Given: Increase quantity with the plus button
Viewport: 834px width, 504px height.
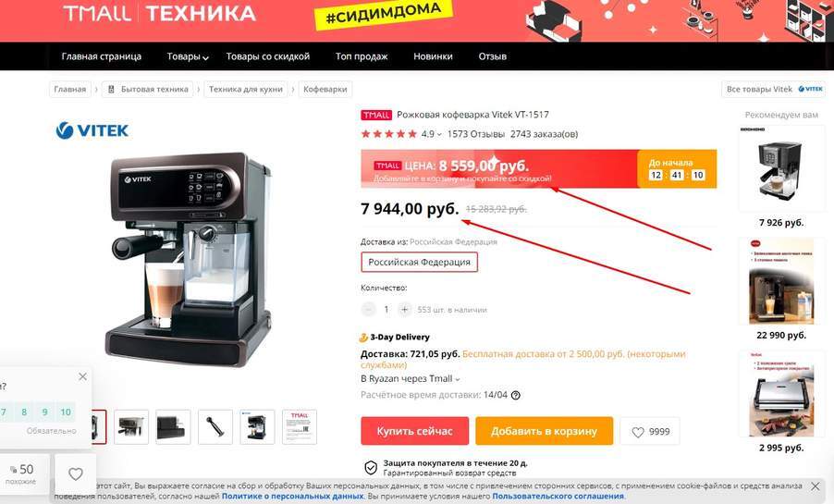Looking at the screenshot, I should coord(405,309).
